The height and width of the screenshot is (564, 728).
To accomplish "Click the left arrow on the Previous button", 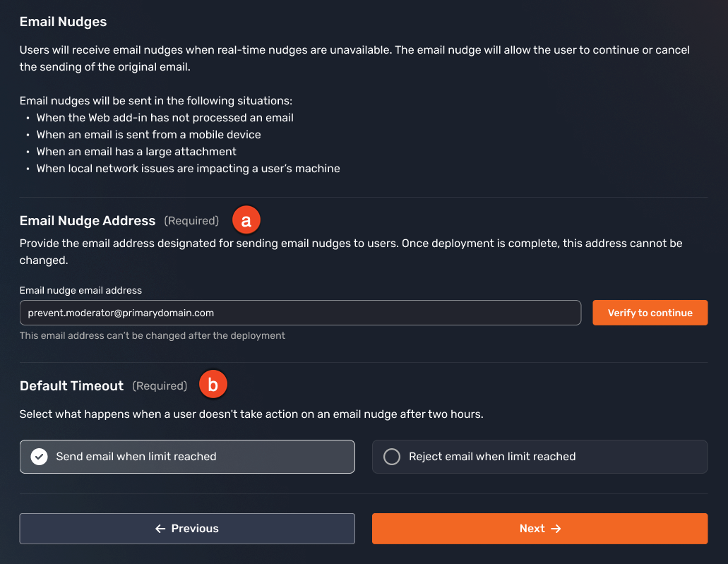I will (161, 528).
